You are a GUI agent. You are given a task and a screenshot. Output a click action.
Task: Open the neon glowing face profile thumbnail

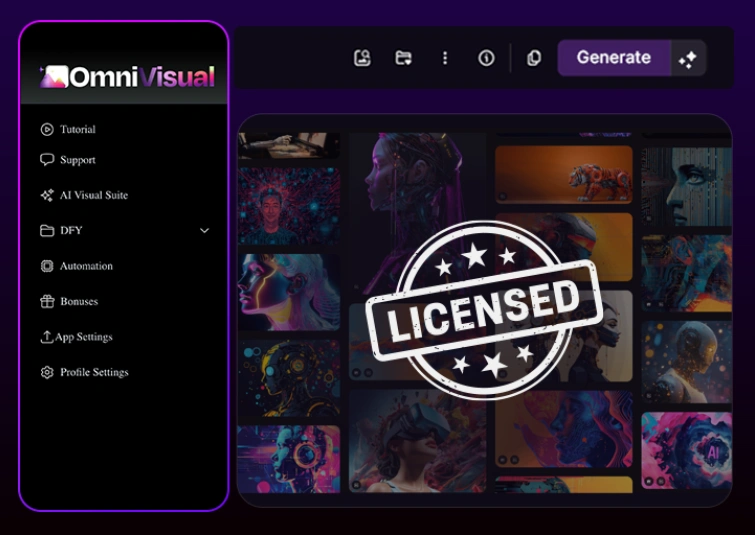pos(289,292)
